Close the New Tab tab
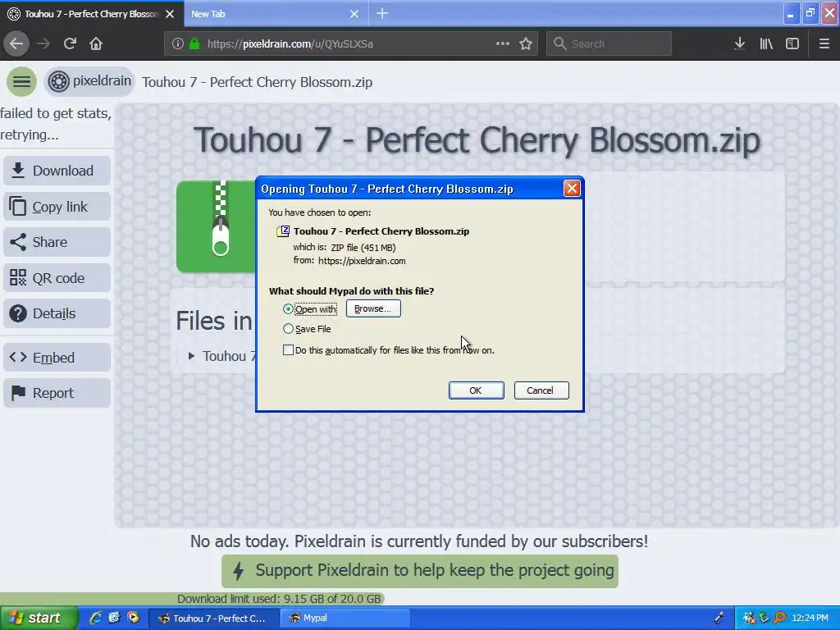 [x=354, y=14]
